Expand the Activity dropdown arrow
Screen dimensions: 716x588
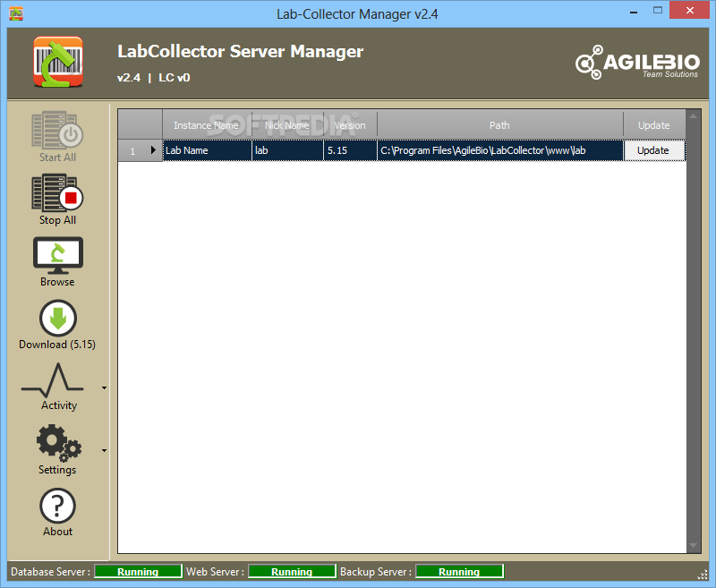tap(104, 388)
